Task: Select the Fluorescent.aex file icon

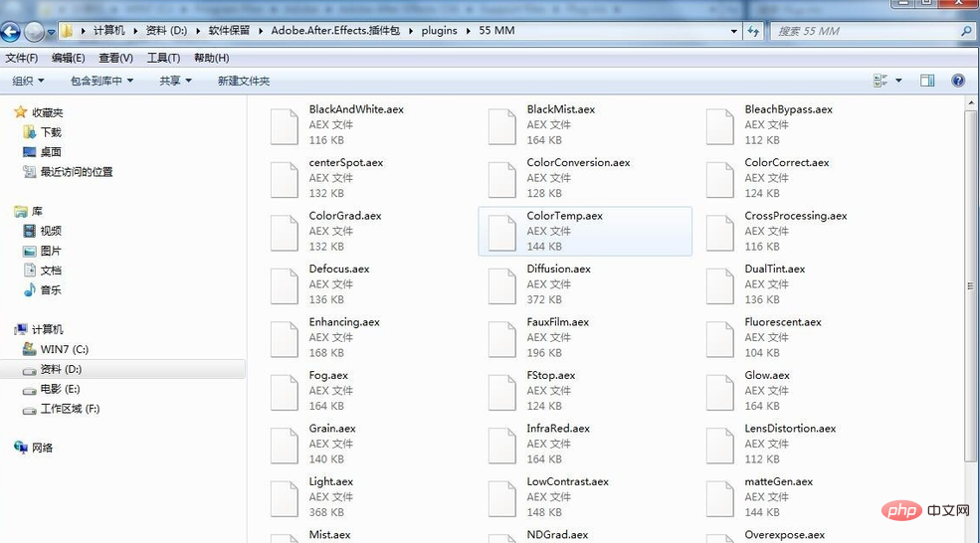Action: tap(719, 338)
